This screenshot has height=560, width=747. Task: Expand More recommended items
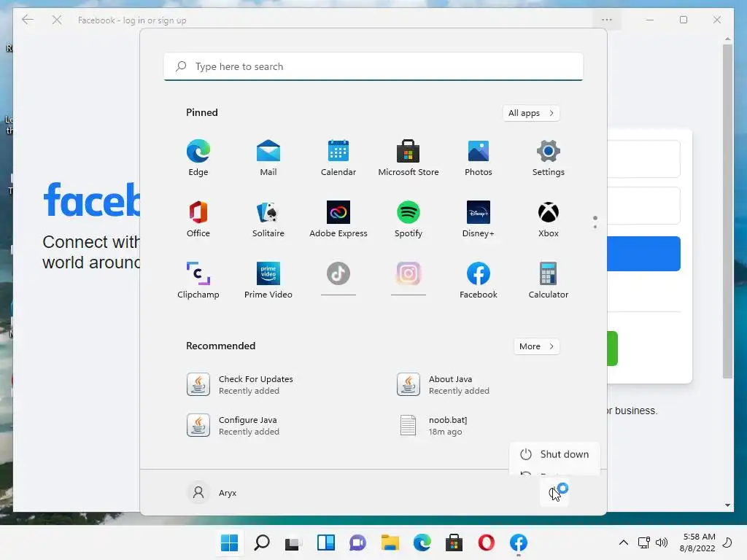(x=536, y=346)
